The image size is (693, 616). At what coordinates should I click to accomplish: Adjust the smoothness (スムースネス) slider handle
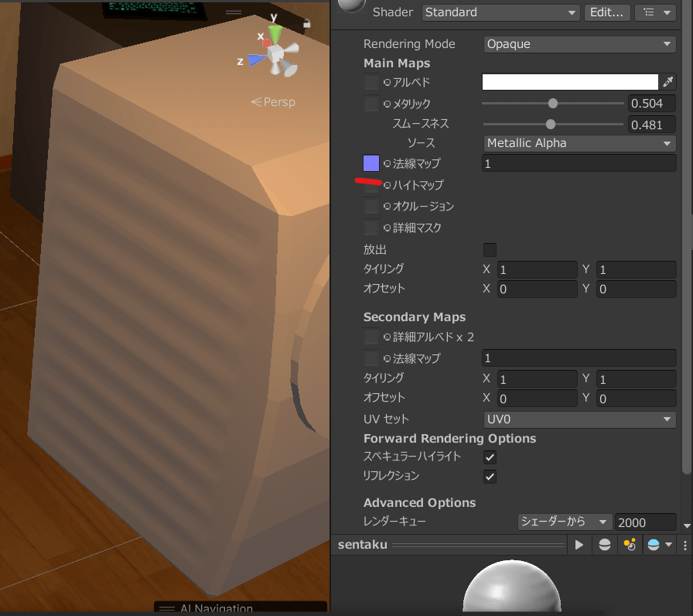tap(550, 125)
